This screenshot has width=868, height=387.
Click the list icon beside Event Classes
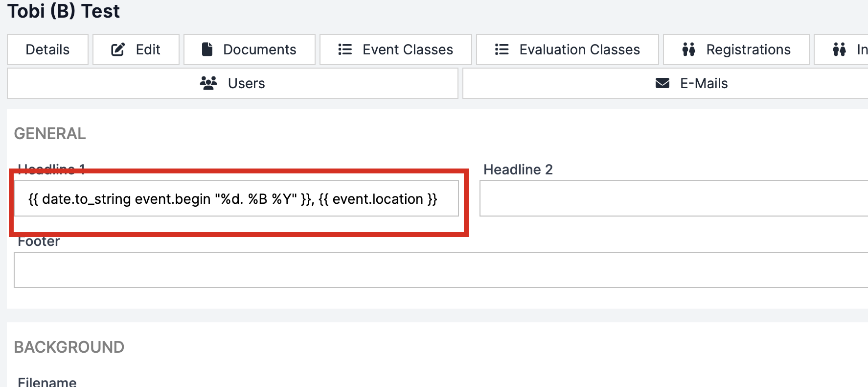point(345,49)
